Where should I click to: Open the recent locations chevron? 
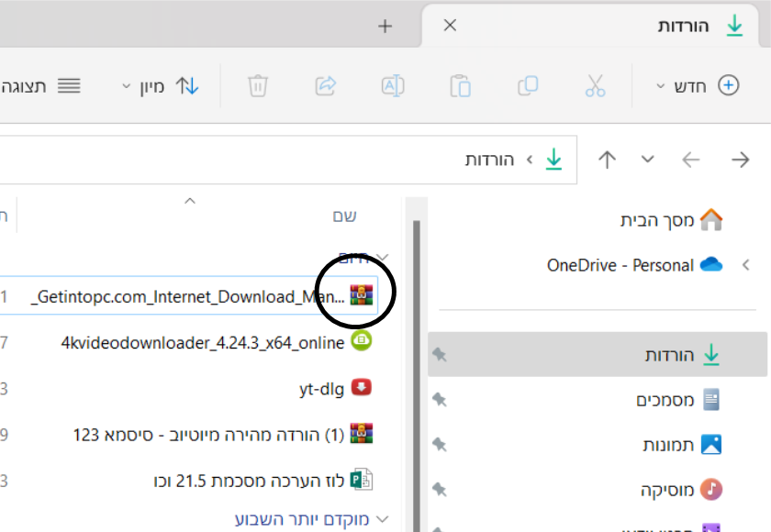click(x=648, y=160)
